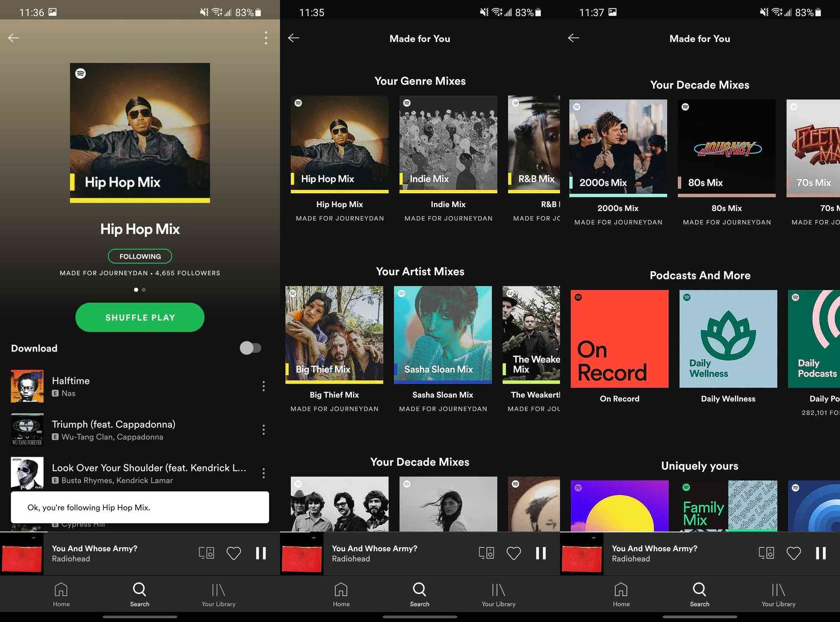Open options for the Halftime track

point(264,386)
